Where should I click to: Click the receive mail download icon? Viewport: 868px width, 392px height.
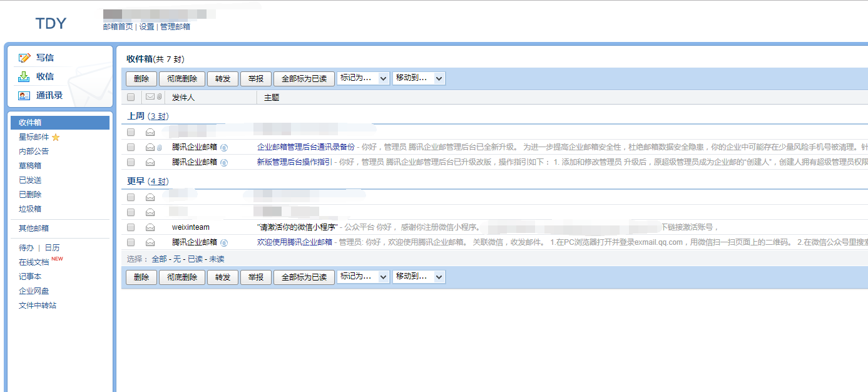(x=24, y=76)
